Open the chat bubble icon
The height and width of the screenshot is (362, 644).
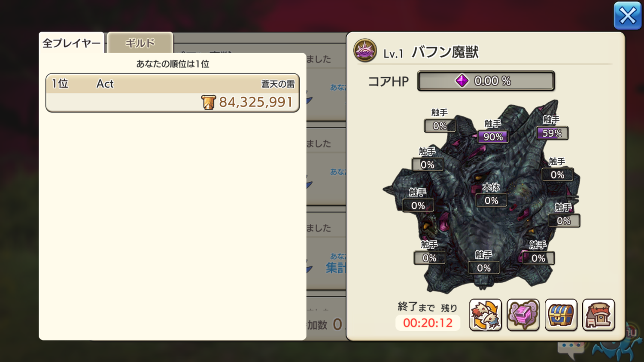(x=571, y=349)
